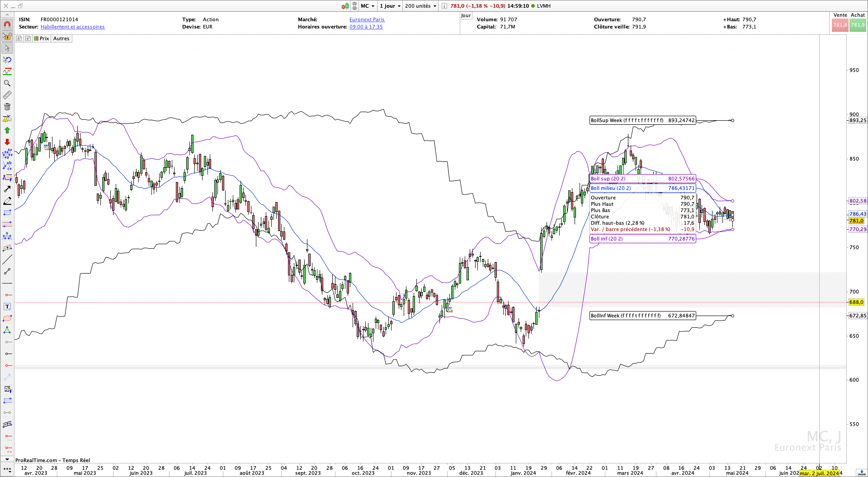Click the green Achat 781,9 button
Viewport: 868px width, 477px height.
[x=858, y=25]
